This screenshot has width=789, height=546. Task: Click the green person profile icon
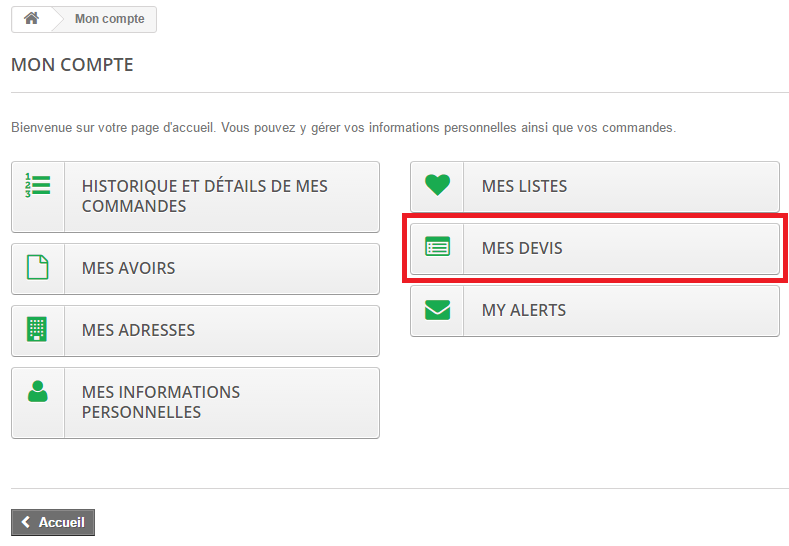coord(38,391)
